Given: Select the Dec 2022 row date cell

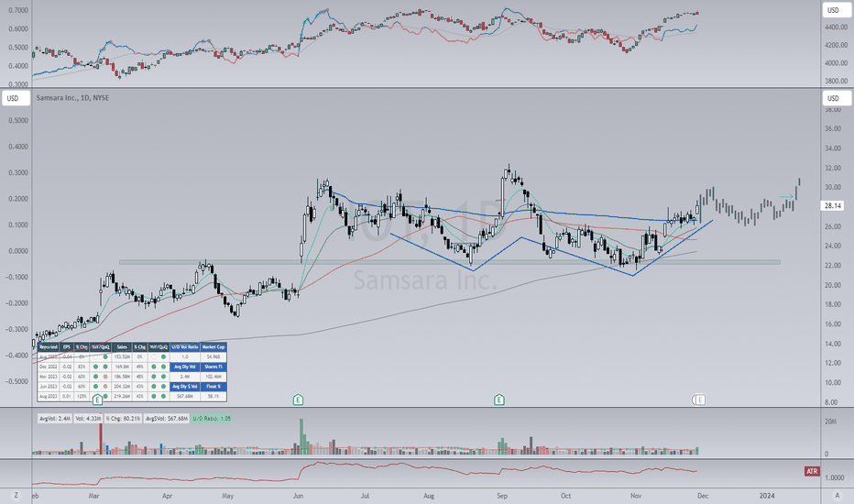Looking at the screenshot, I should 49,367.
